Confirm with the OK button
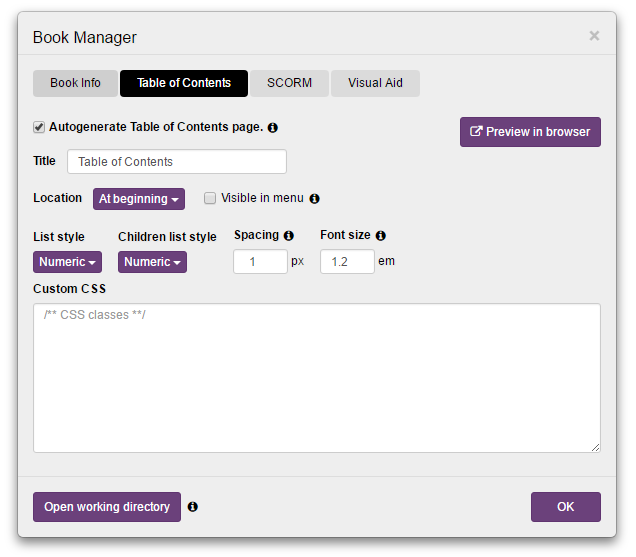 coord(565,507)
